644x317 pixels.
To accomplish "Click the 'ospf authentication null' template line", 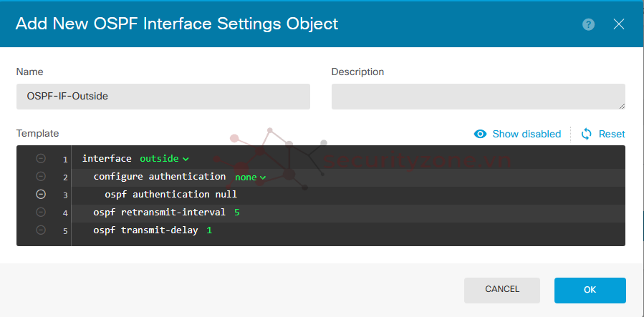I will point(170,195).
